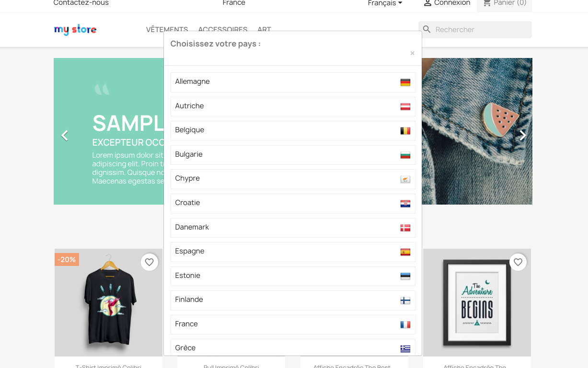The height and width of the screenshot is (368, 588).
Task: Close the country selection dialog
Action: [412, 53]
